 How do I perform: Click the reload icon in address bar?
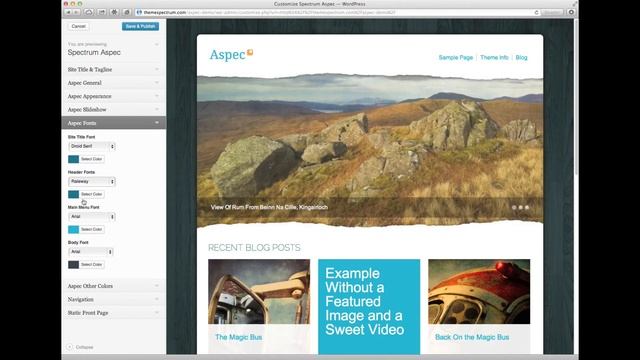click(536, 13)
